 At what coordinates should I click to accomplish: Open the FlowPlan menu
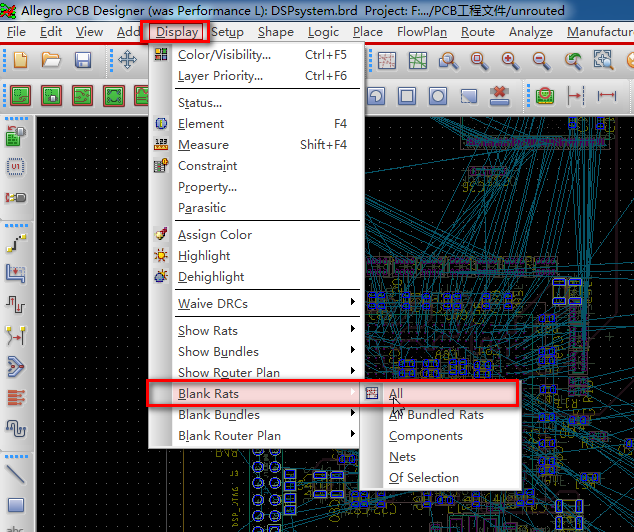tap(422, 32)
